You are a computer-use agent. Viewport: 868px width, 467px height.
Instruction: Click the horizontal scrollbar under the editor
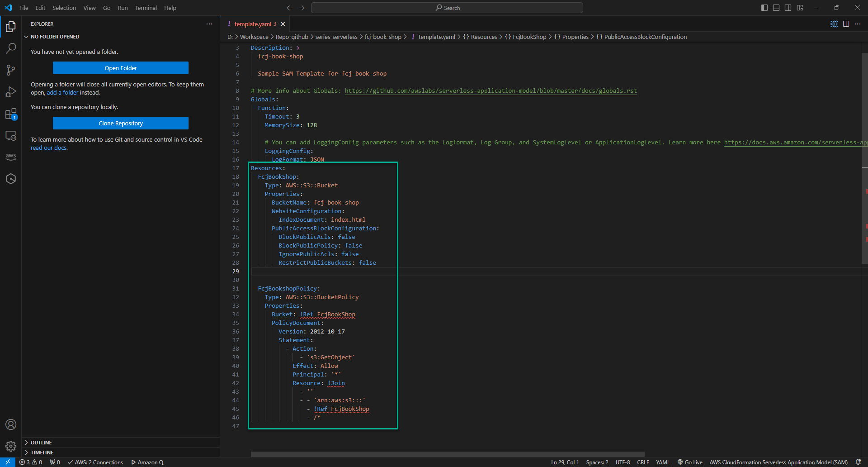coord(448,454)
